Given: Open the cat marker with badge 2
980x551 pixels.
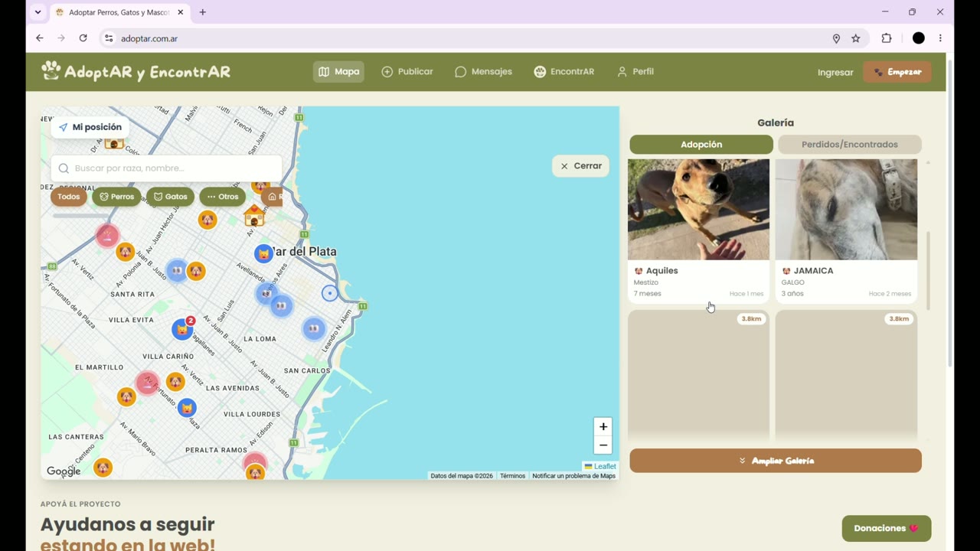Looking at the screenshot, I should click(182, 330).
